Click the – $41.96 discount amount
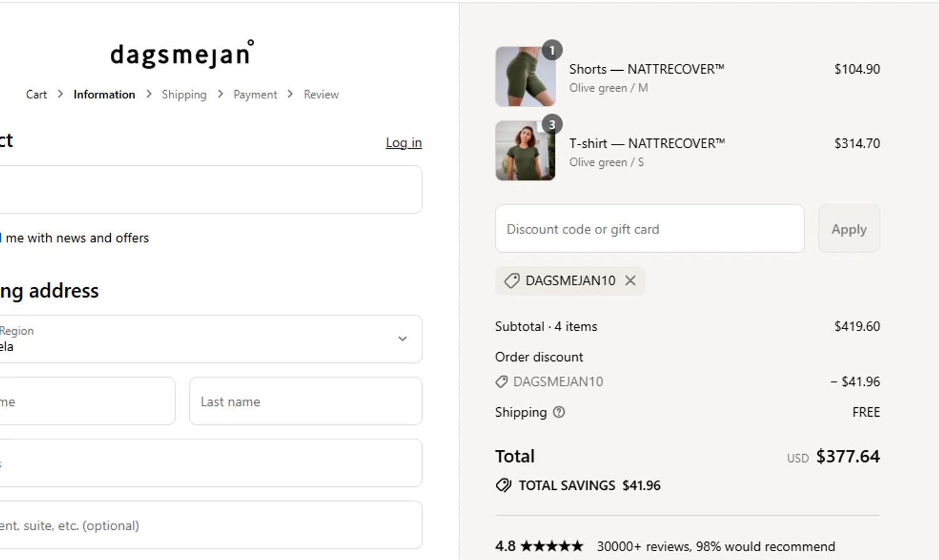 pyautogui.click(x=855, y=382)
